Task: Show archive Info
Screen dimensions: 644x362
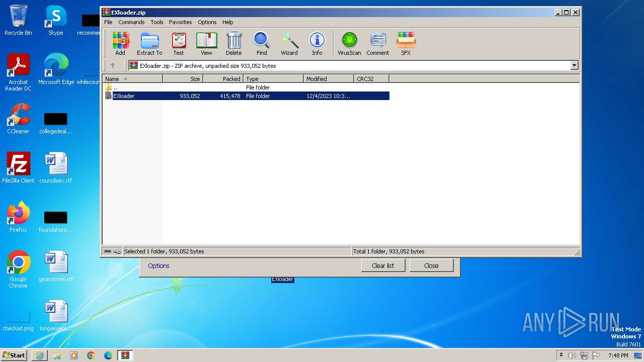Action: (317, 43)
